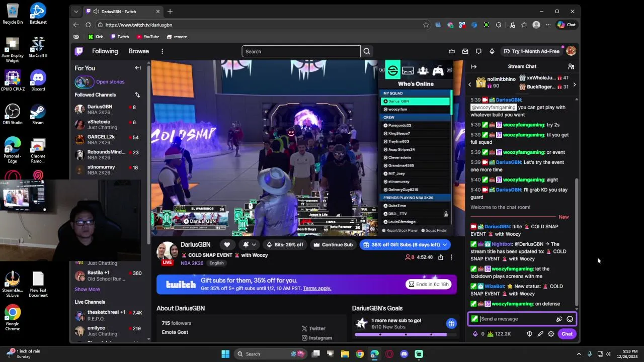Screen dimensions: 644x362
Task: Expand 35% off Gift Subs dropdown
Action: (445, 245)
